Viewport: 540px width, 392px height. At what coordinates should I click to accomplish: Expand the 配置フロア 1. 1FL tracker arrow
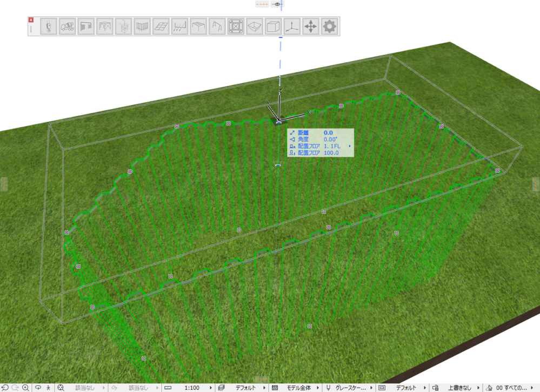[350, 146]
